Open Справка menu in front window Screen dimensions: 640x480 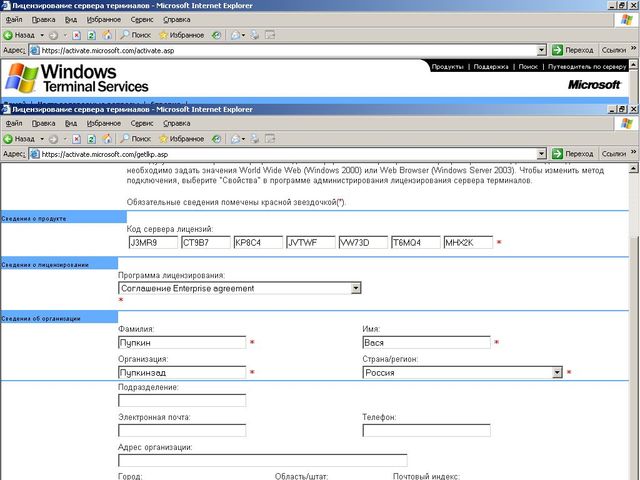click(176, 123)
